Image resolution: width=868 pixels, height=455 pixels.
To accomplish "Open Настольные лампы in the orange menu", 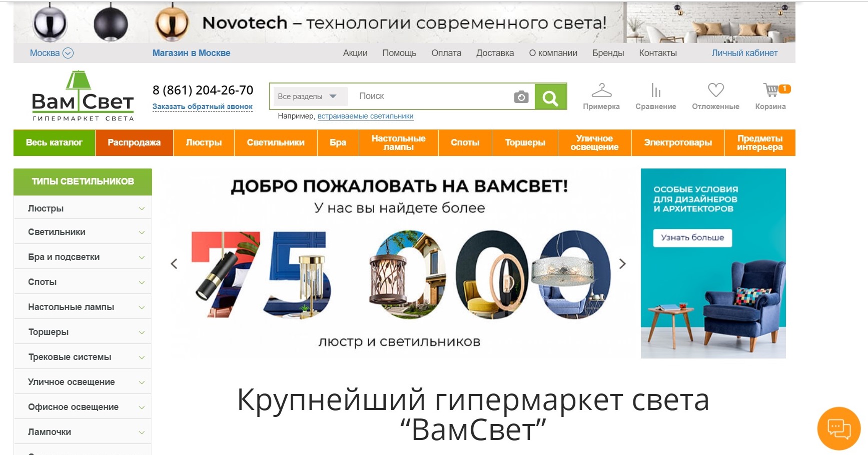I will click(398, 142).
